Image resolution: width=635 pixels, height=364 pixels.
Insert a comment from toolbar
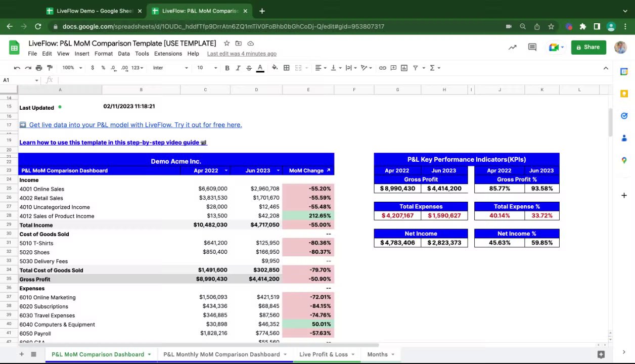393,68
